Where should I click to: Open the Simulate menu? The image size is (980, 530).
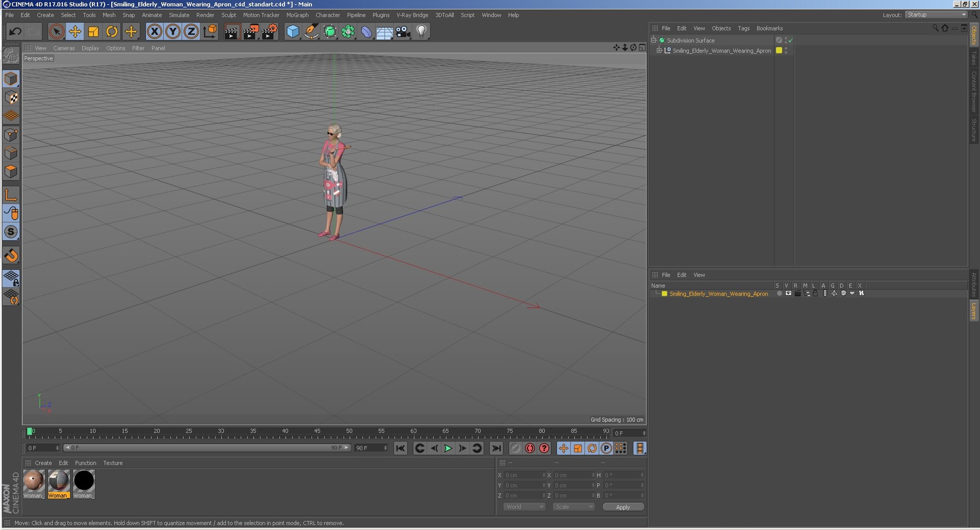point(179,15)
